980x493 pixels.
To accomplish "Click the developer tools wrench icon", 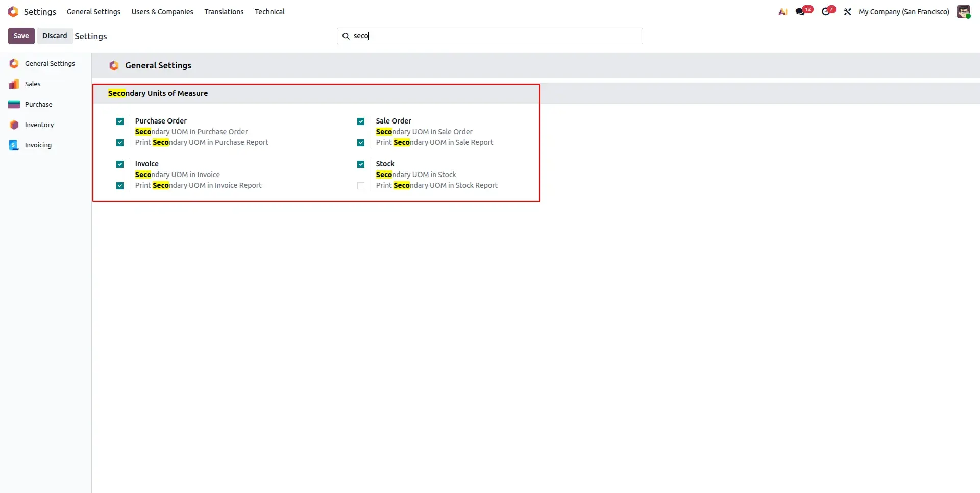I will click(x=847, y=12).
